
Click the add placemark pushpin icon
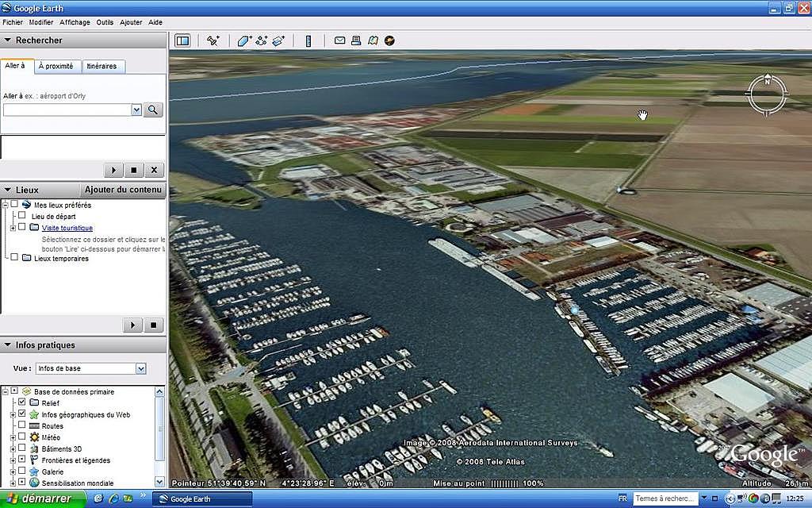click(x=213, y=40)
